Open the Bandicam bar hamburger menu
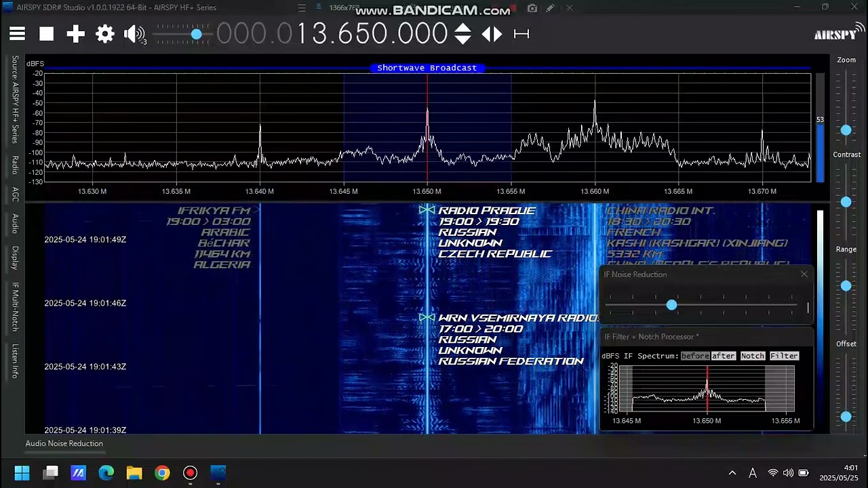The image size is (868, 488). [302, 8]
